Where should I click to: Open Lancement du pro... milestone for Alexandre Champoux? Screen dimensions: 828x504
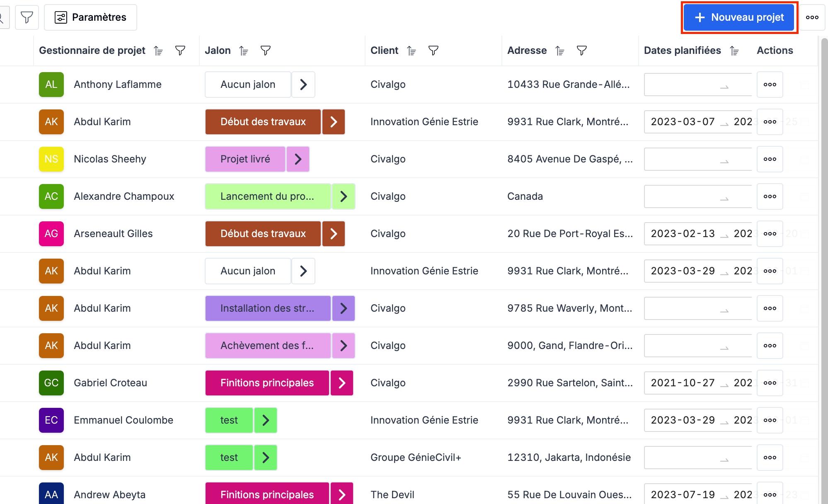267,196
